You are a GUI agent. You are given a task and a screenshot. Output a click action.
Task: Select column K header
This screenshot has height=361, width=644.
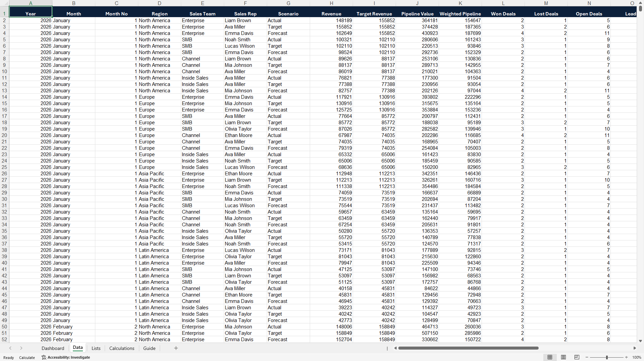tap(460, 3)
